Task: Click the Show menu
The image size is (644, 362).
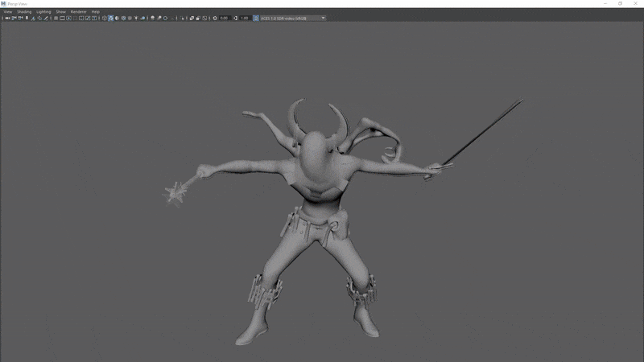Action: (x=60, y=12)
